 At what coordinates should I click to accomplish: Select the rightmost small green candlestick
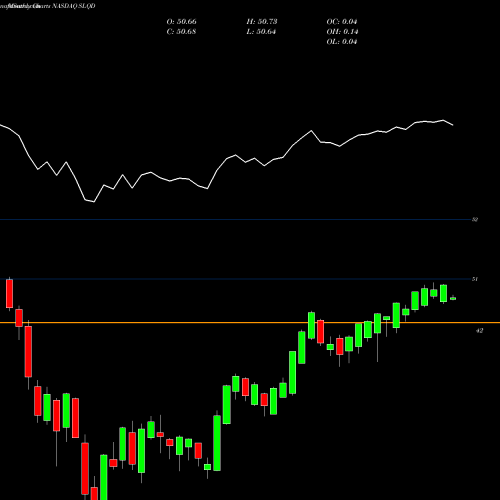click(x=453, y=298)
